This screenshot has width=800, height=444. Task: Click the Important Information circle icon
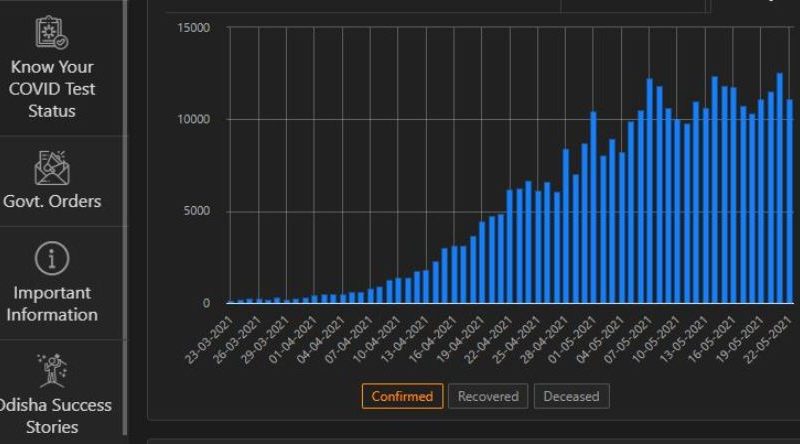51,259
